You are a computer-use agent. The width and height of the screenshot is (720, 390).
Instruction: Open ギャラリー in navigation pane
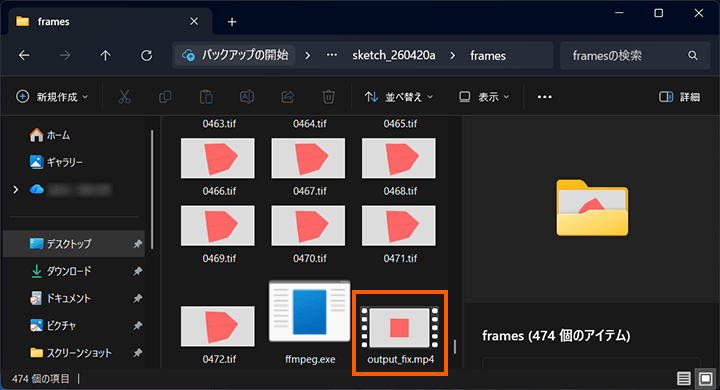56,162
